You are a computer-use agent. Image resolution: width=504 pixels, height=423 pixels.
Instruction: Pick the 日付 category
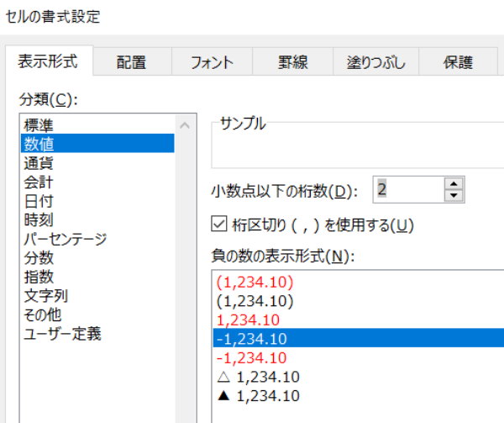click(x=39, y=200)
